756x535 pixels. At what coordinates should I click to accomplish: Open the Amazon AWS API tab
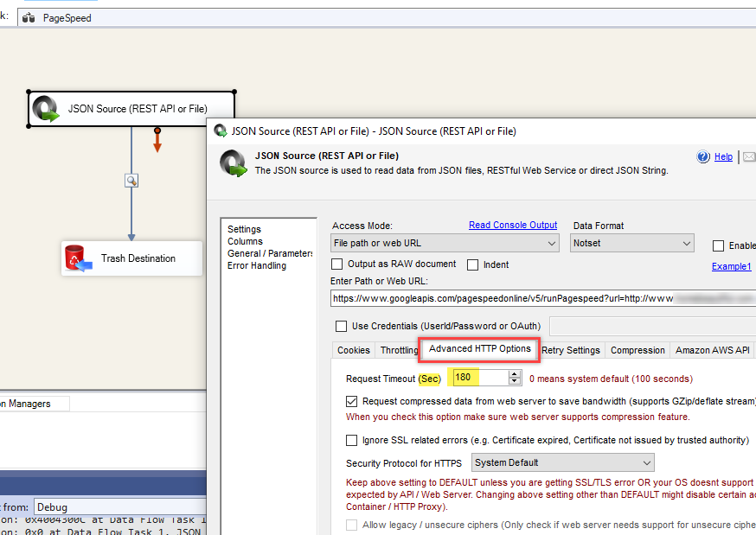pos(712,350)
